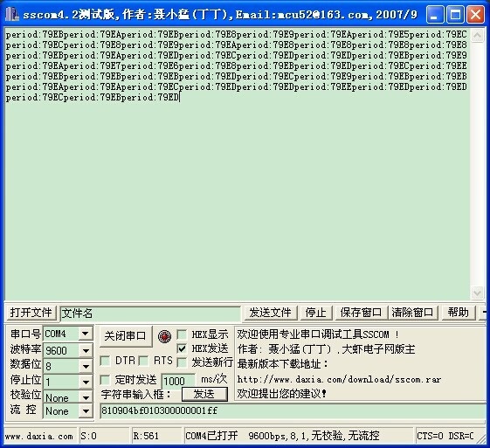490x448 pixels.
Task: Maximize the sscom window
Action: point(455,14)
